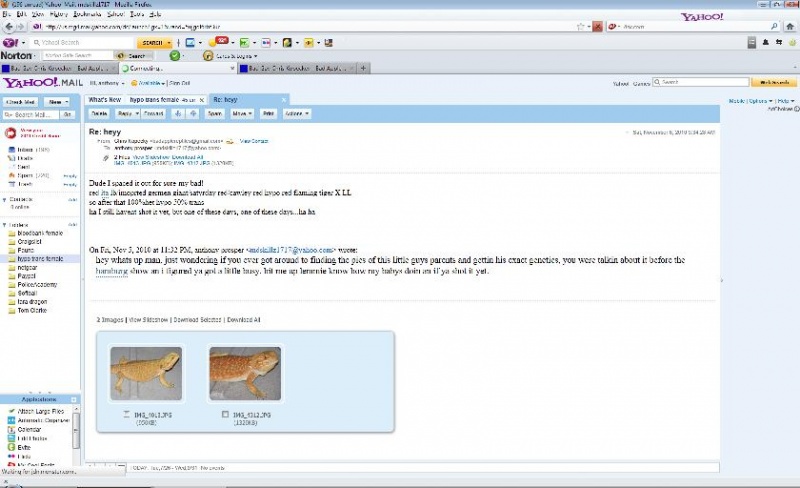
Task: Tick the checkbox beside the first attachment file name
Action: click(x=126, y=414)
